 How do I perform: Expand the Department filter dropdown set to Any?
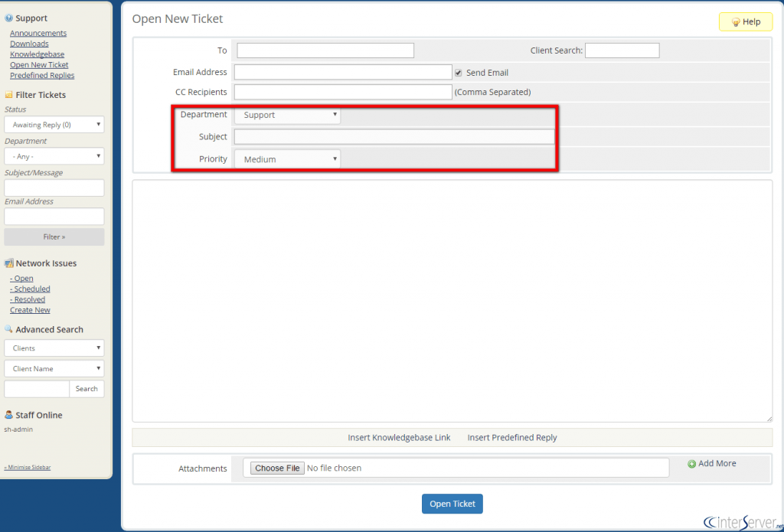coord(54,155)
